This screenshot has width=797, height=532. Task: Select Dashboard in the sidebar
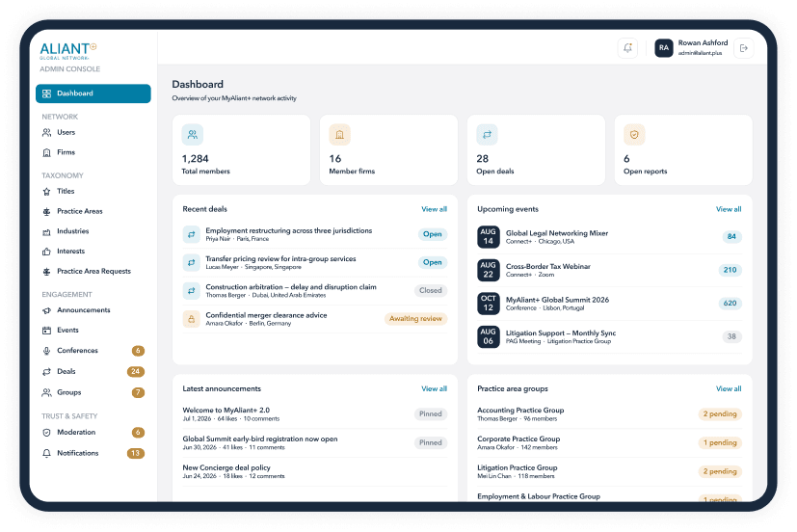[93, 93]
